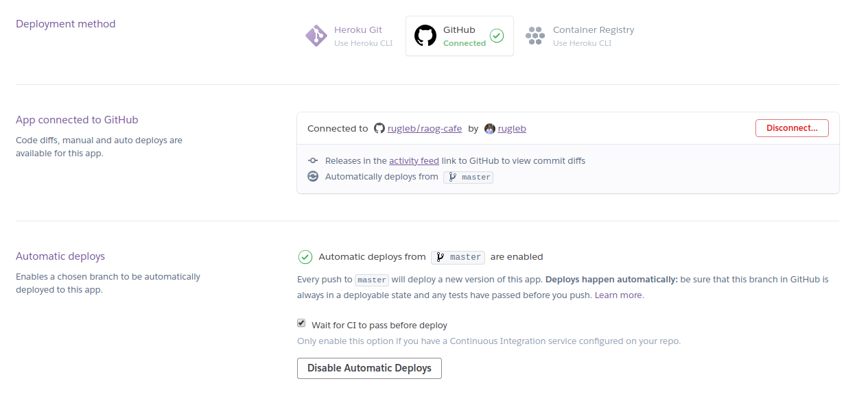This screenshot has height=403, width=868.
Task: Click the master branch badge under Automatic deploys
Action: [458, 256]
